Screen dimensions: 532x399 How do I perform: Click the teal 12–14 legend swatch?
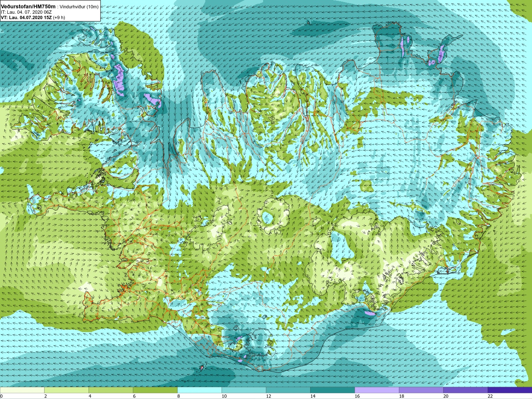pyautogui.click(x=288, y=390)
